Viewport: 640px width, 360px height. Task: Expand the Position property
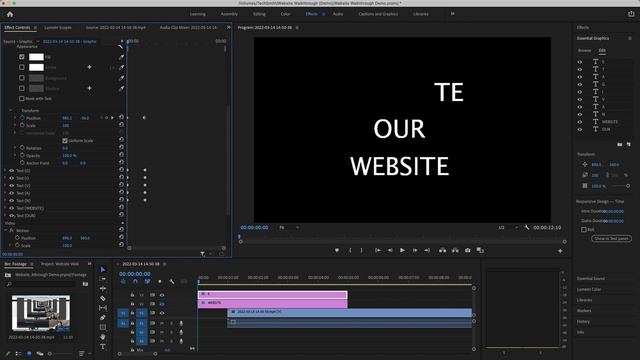tap(15, 118)
